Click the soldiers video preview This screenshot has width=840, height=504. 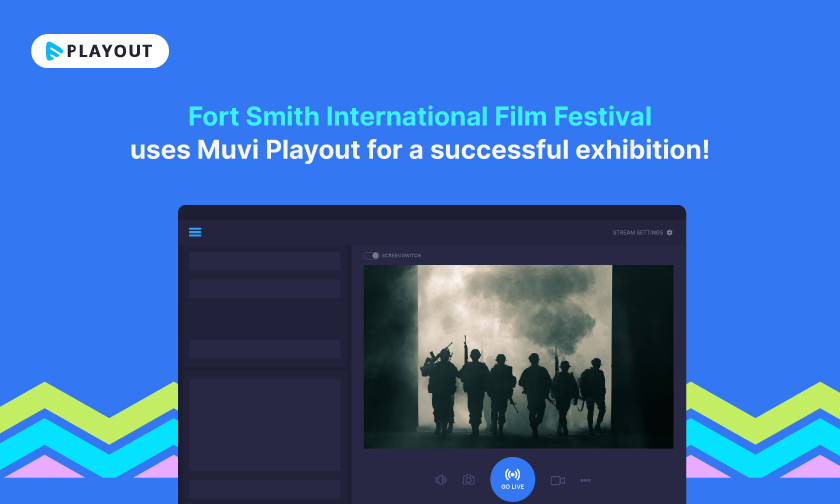coord(519,357)
